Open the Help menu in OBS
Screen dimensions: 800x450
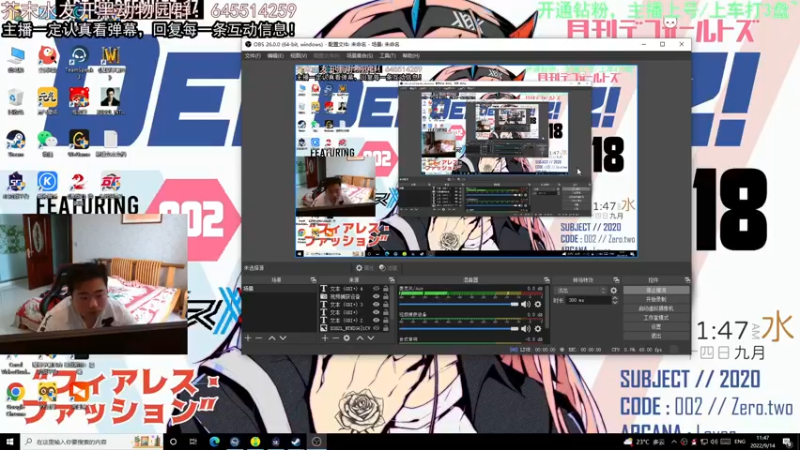[x=411, y=56]
